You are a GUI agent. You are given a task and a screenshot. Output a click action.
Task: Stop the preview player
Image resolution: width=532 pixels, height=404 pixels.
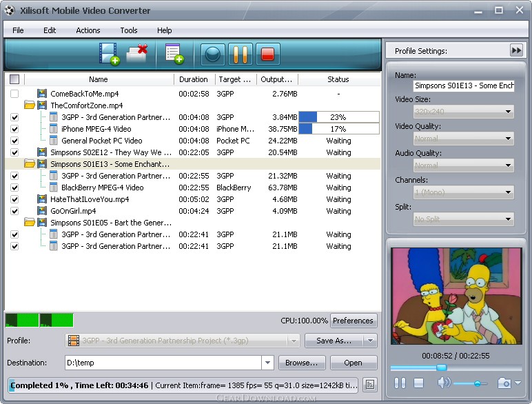click(419, 383)
